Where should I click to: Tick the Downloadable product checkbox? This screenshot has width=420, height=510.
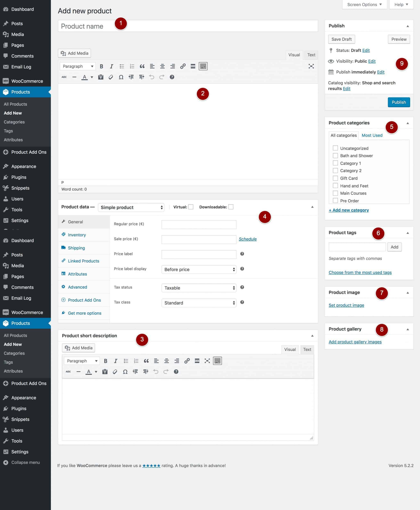pyautogui.click(x=231, y=207)
